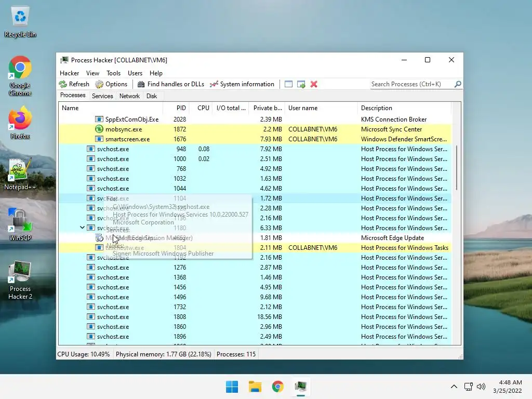Open Recycle Bin desktop icon

point(20,22)
